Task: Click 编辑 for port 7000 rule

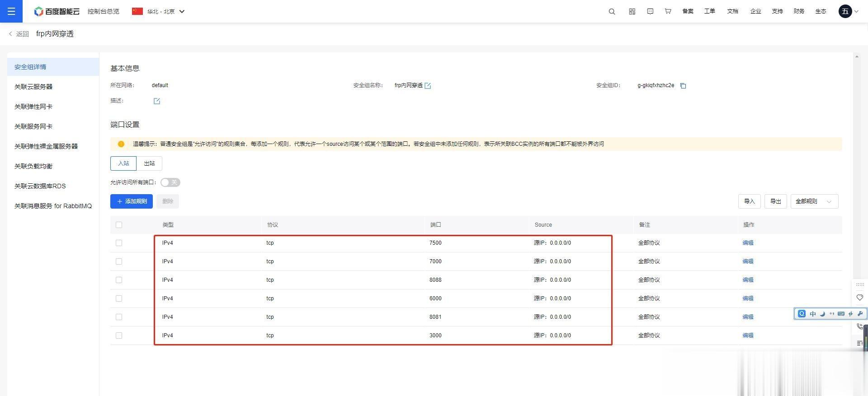Action: pos(748,261)
